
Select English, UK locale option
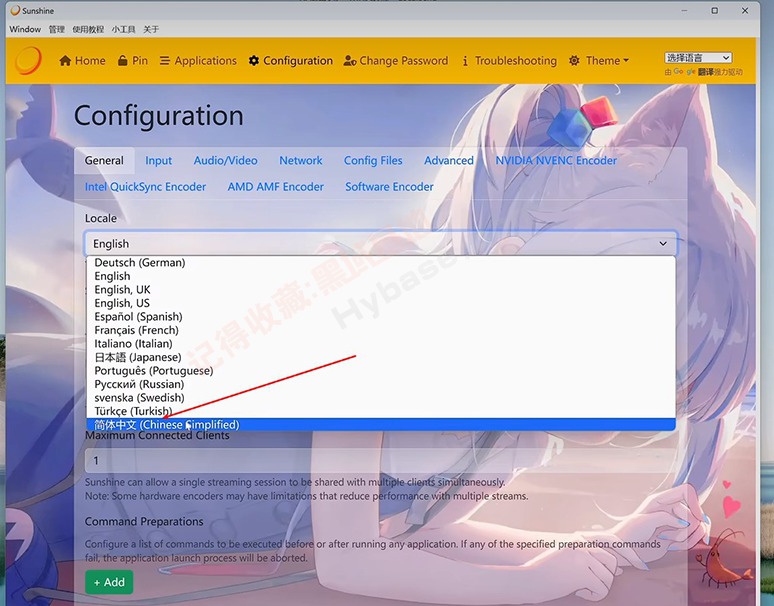[381, 290]
